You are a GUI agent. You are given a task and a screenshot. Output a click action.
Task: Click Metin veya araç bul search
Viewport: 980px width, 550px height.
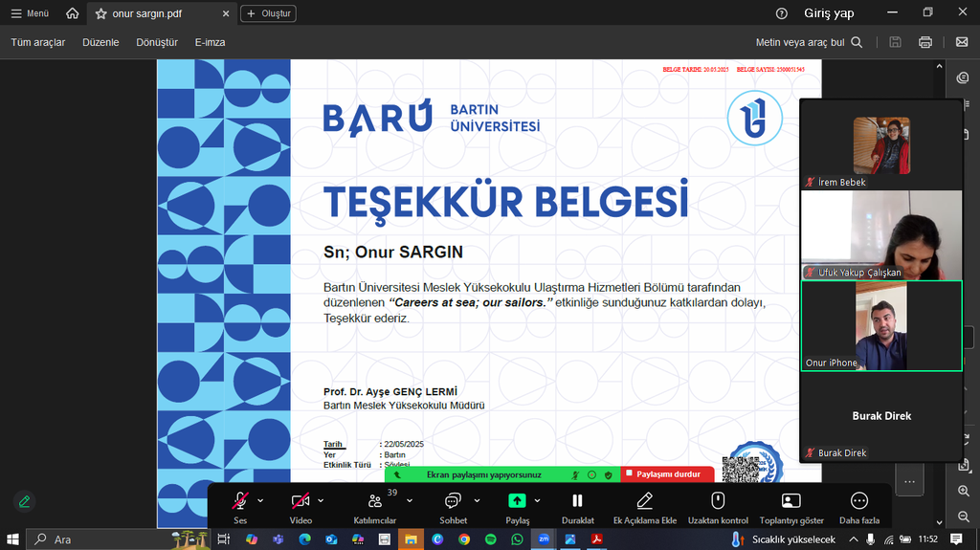[x=809, y=42]
